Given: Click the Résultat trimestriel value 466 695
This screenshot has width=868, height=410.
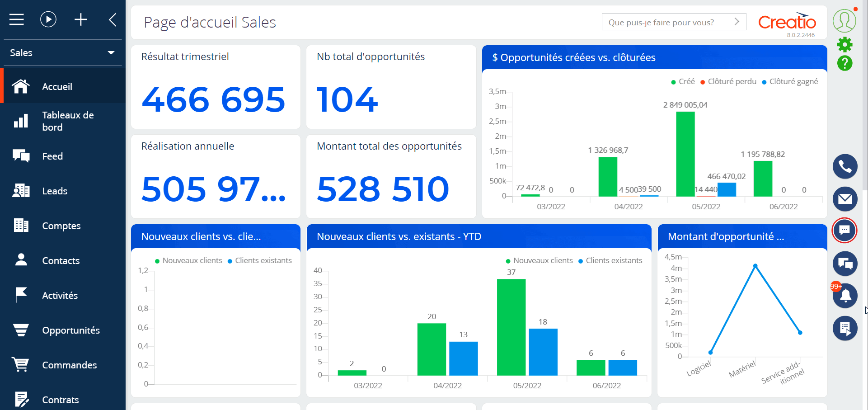Looking at the screenshot, I should coord(213,100).
